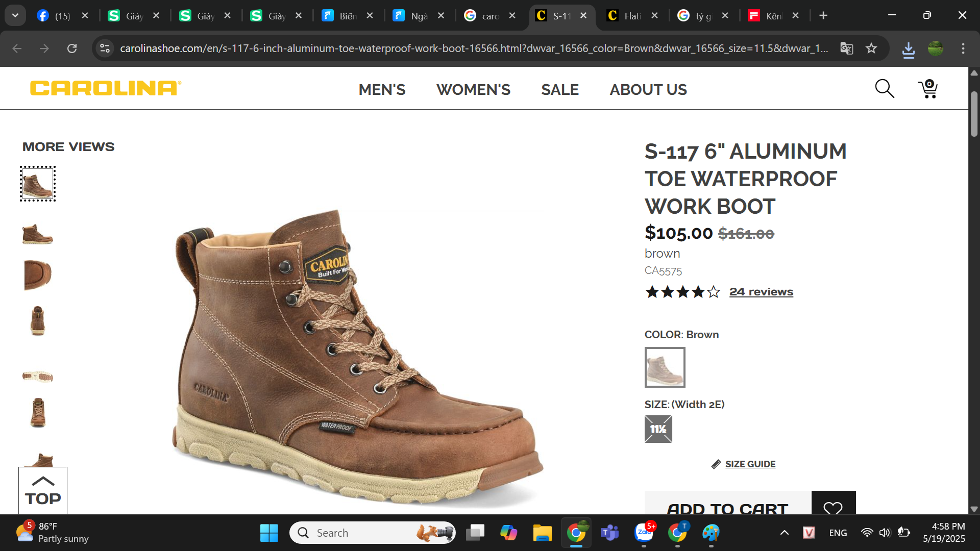Open the shopping cart icon

click(x=928, y=89)
